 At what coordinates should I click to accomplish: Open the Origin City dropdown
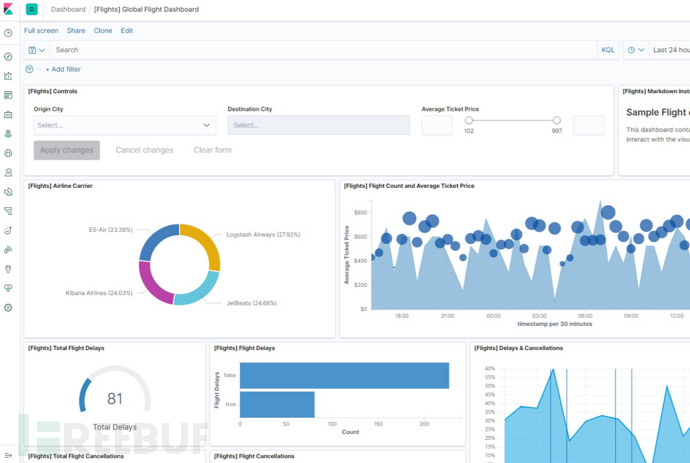125,125
